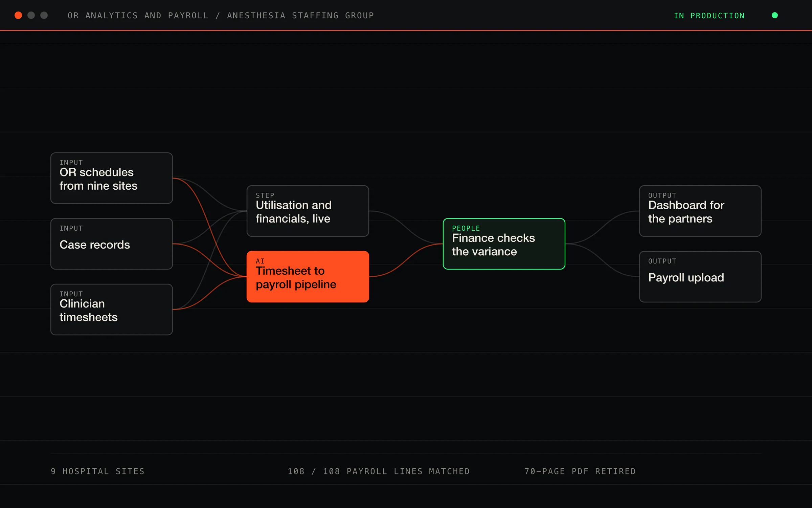
Task: Click the red window dot in the title bar
Action: [x=18, y=15]
